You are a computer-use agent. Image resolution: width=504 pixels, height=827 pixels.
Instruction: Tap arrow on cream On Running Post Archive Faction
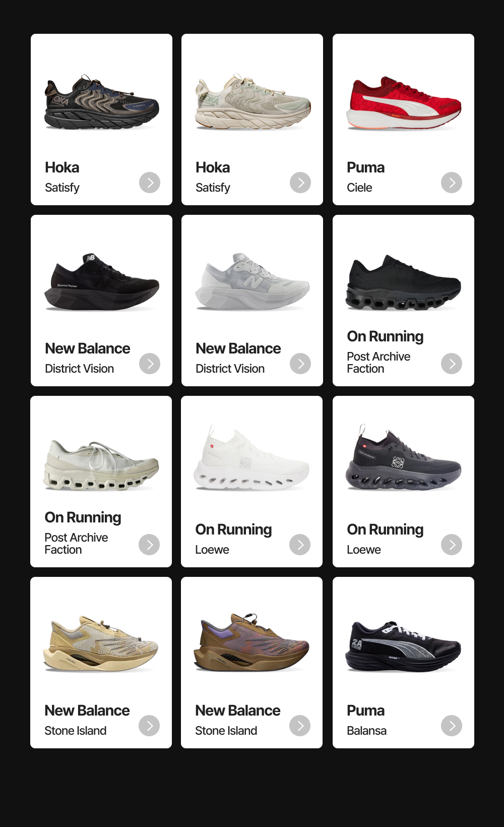pyautogui.click(x=149, y=545)
